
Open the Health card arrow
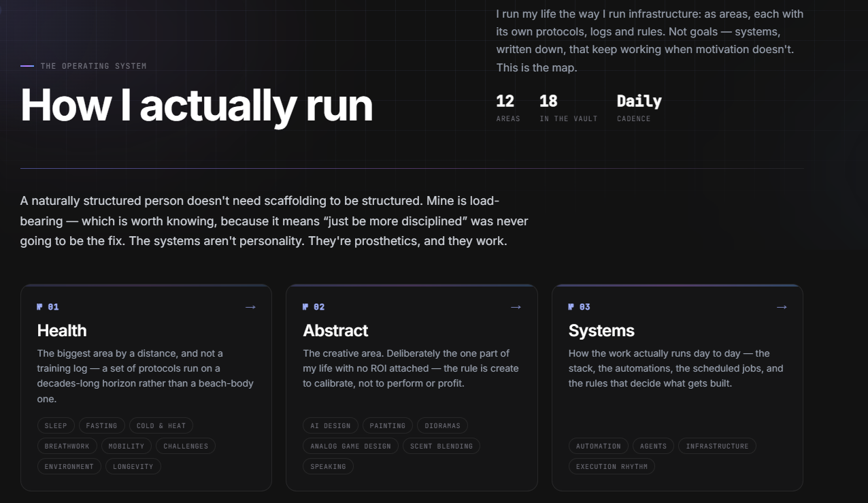(x=250, y=307)
